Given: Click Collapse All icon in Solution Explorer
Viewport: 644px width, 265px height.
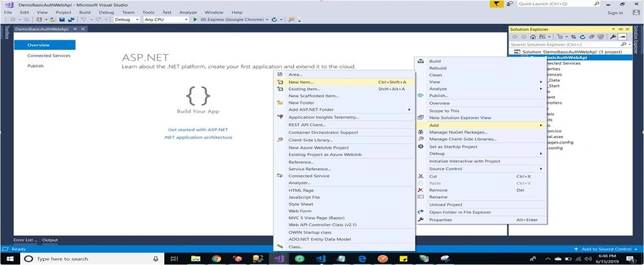Looking at the screenshot, I should click(x=591, y=37).
